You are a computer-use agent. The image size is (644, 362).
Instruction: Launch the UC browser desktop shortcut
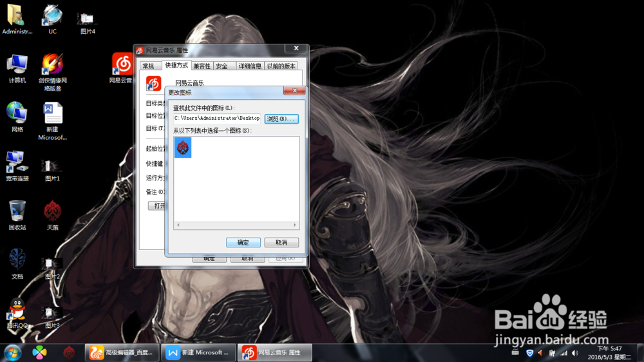53,19
